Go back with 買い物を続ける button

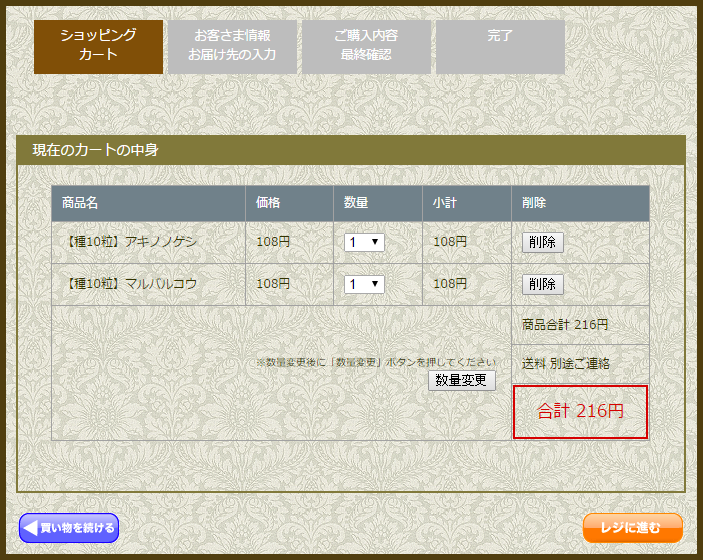tap(69, 528)
